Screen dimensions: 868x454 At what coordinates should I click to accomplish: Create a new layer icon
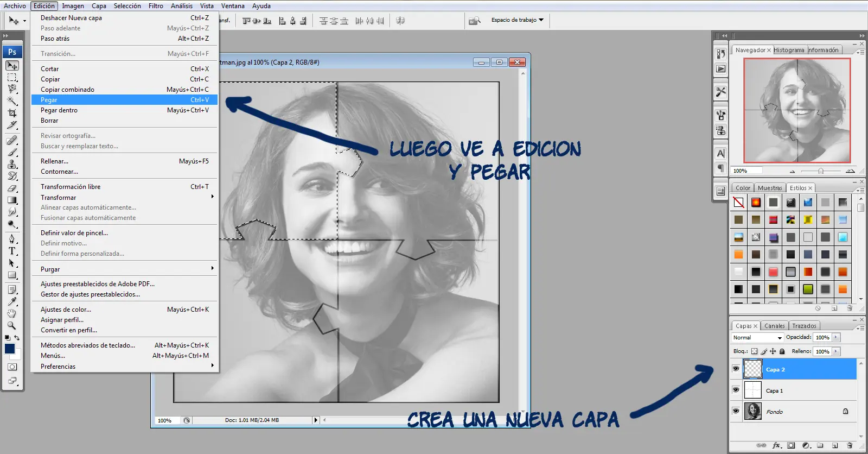click(835, 445)
